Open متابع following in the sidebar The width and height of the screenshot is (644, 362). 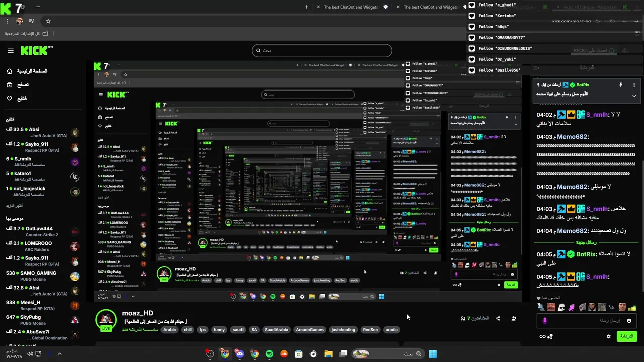[x=17, y=98]
